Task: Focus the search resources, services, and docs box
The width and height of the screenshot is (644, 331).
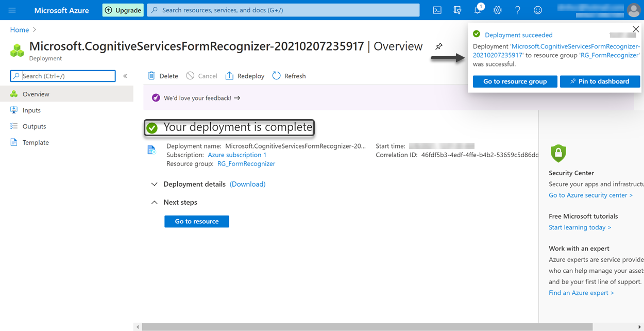Action: pos(283,10)
